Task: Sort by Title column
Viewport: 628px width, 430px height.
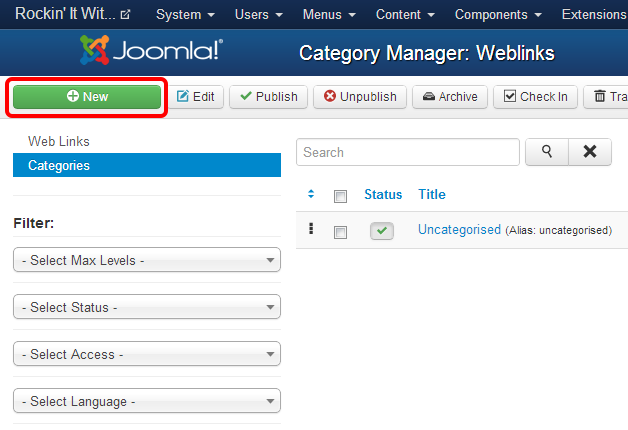Action: coord(432,194)
